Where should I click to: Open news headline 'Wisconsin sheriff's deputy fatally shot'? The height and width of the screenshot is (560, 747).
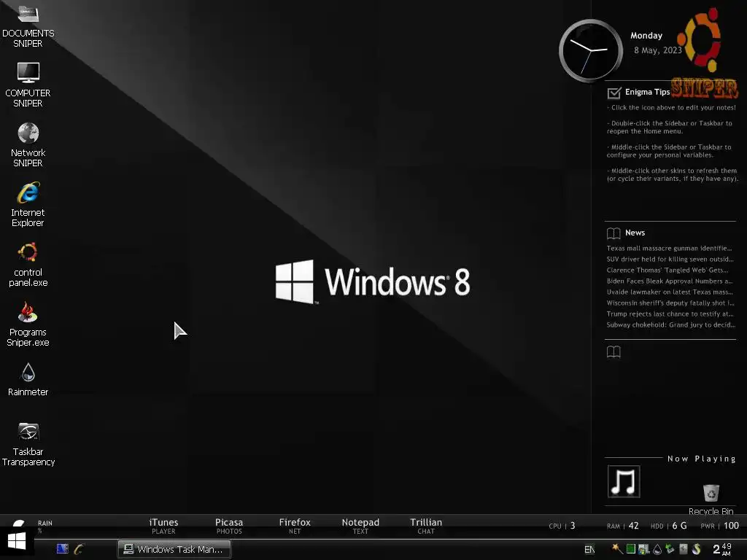click(670, 303)
